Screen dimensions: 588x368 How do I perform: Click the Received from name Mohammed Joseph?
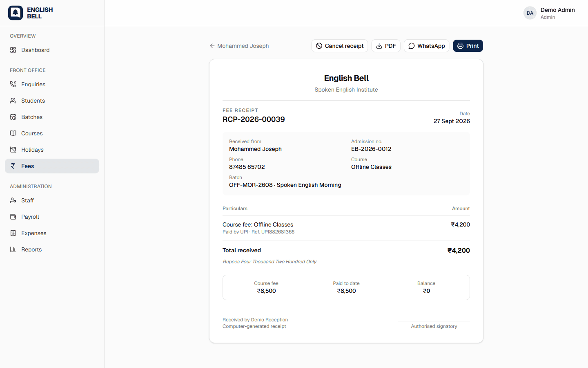click(255, 149)
